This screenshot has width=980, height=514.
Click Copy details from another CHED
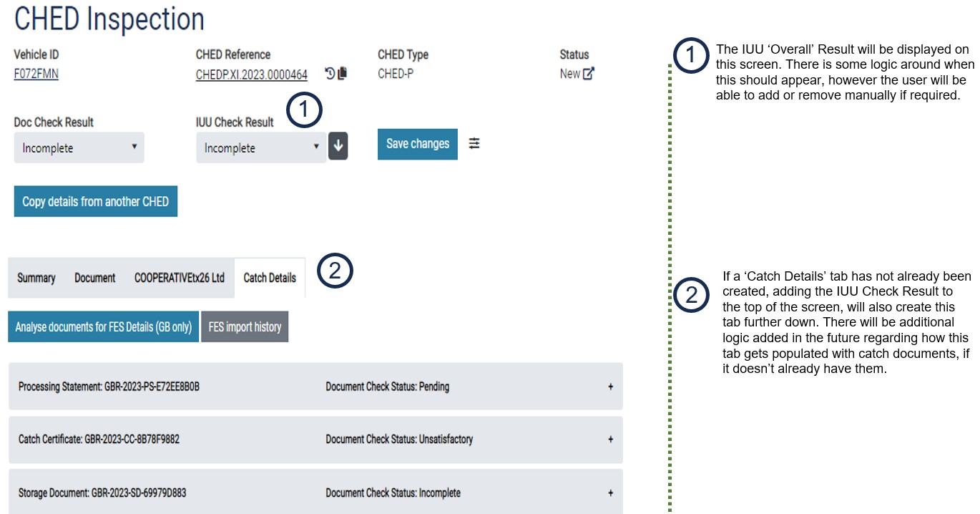pos(96,202)
